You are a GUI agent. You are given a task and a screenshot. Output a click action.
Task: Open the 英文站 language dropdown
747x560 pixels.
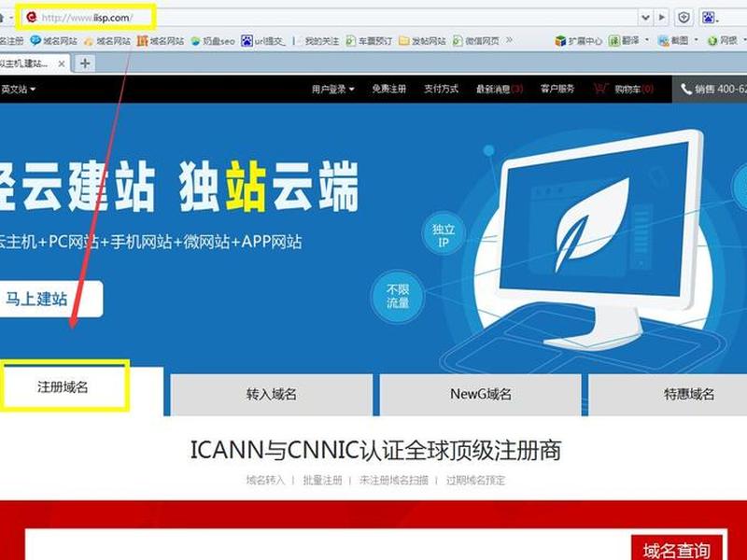18,89
